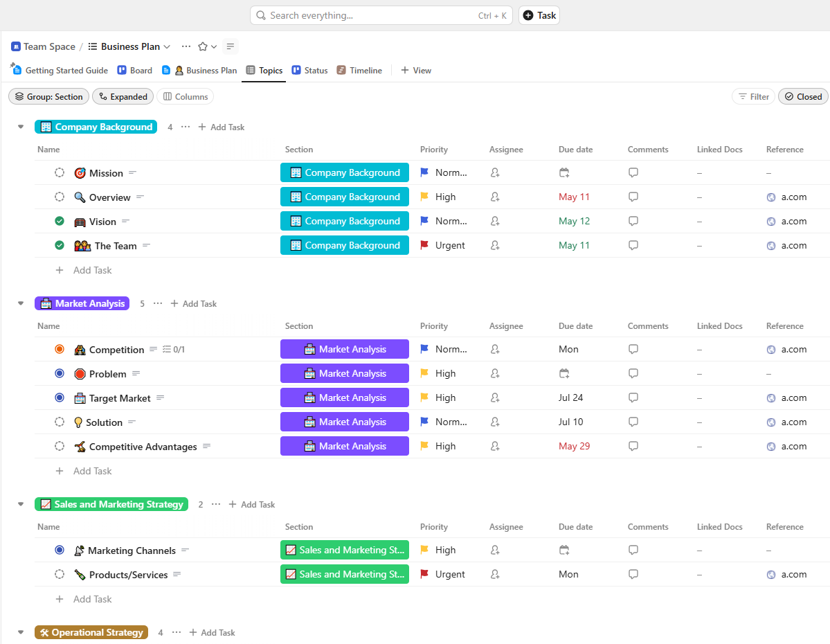Click the Task create button
Image resolution: width=830 pixels, height=644 pixels.
click(x=539, y=15)
